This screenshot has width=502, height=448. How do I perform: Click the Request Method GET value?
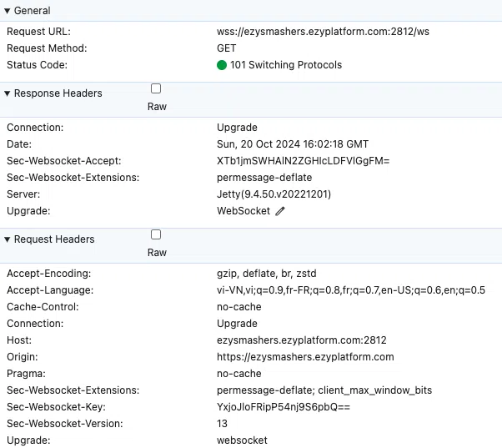point(228,48)
